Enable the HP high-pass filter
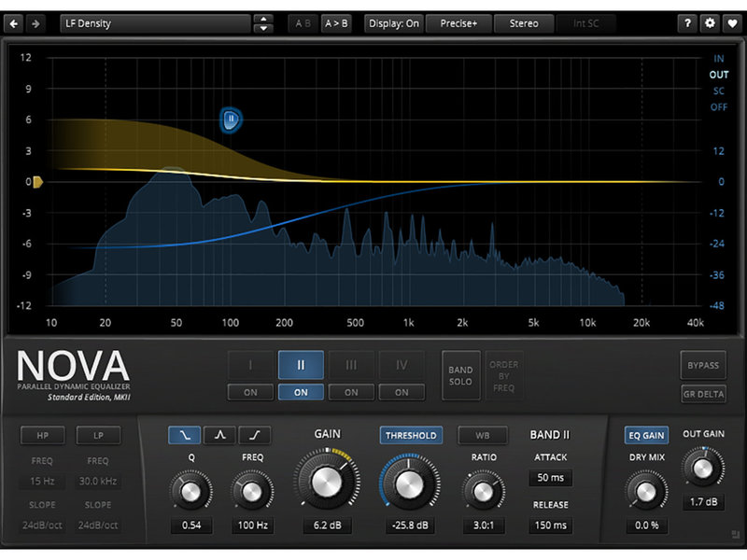Viewport: 747px width, 560px height. [x=44, y=435]
